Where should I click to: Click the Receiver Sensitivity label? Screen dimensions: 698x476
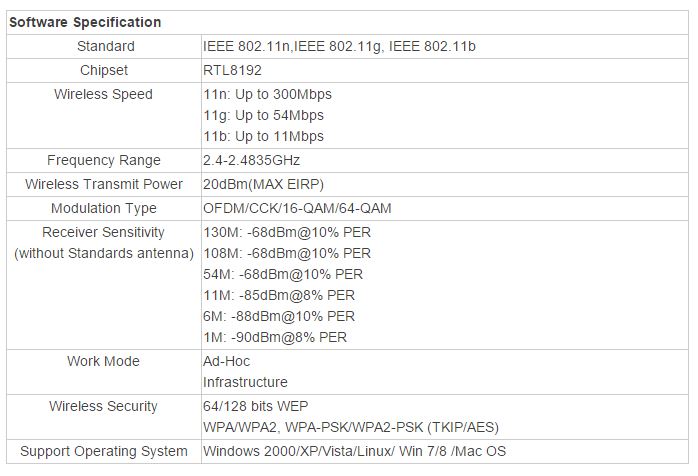(104, 232)
